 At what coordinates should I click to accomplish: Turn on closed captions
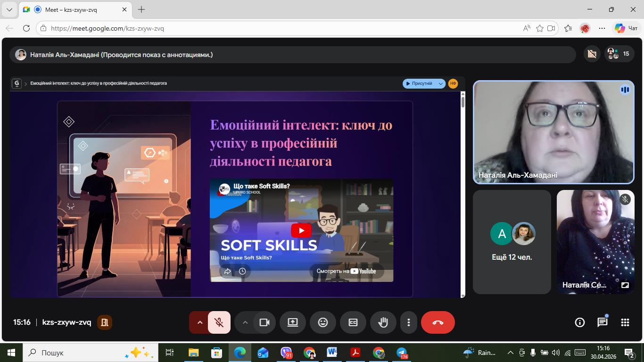[353, 322]
